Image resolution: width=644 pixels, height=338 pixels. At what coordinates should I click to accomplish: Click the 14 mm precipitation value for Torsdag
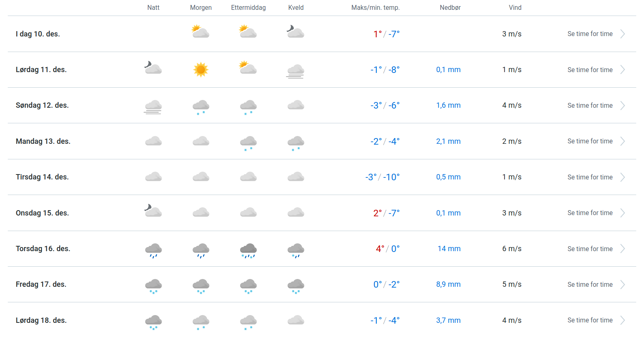point(449,249)
